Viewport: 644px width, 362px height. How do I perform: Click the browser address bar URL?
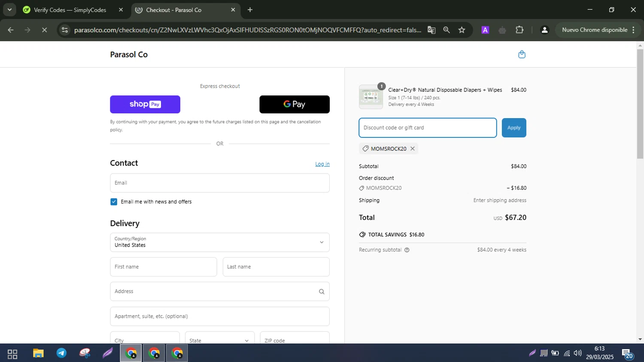(x=247, y=30)
